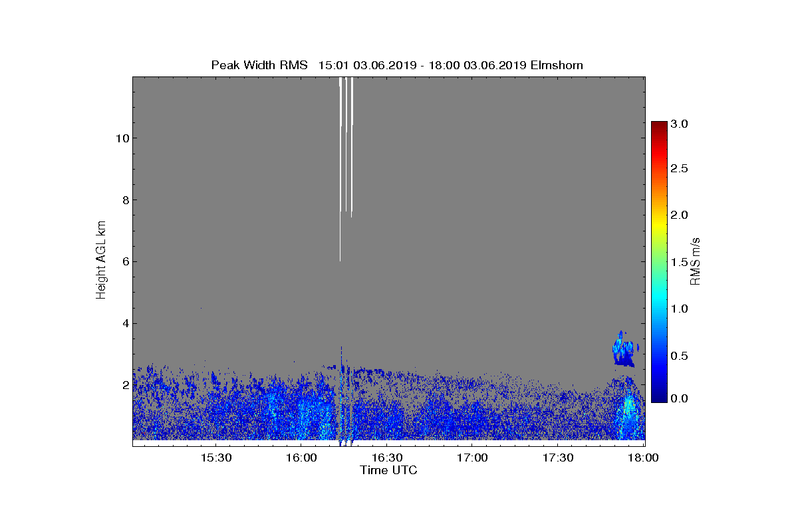Click the 16:30 time tick label

click(x=387, y=458)
